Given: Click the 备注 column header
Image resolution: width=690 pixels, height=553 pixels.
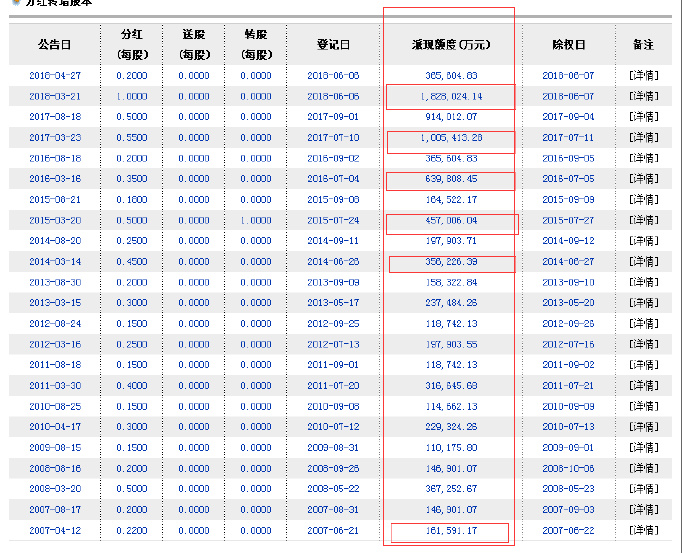Looking at the screenshot, I should point(643,44).
